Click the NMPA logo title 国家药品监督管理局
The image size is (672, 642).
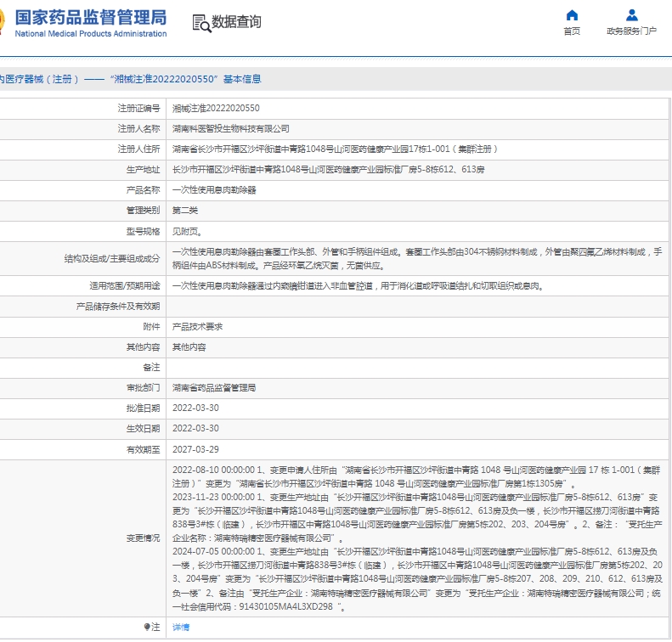coord(90,18)
